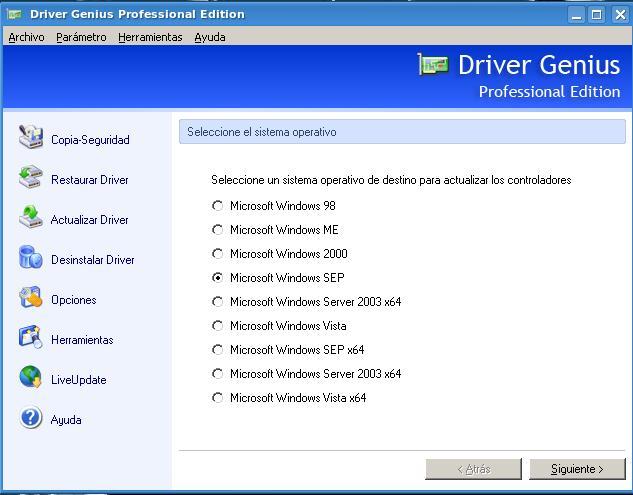Viewport: 633px width, 495px height.
Task: Click the Actualizar Driver sidebar label
Action: tap(90, 220)
